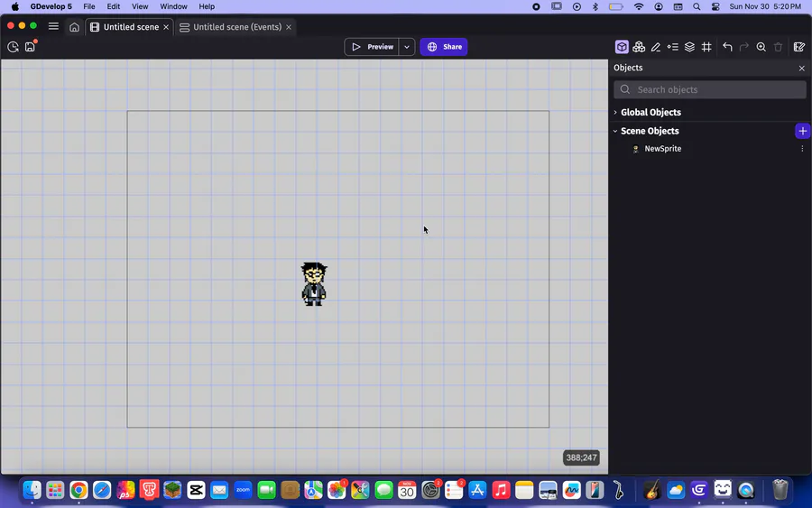Open zoom options magnifier icon
Viewport: 812px width, 508px height.
[761, 47]
